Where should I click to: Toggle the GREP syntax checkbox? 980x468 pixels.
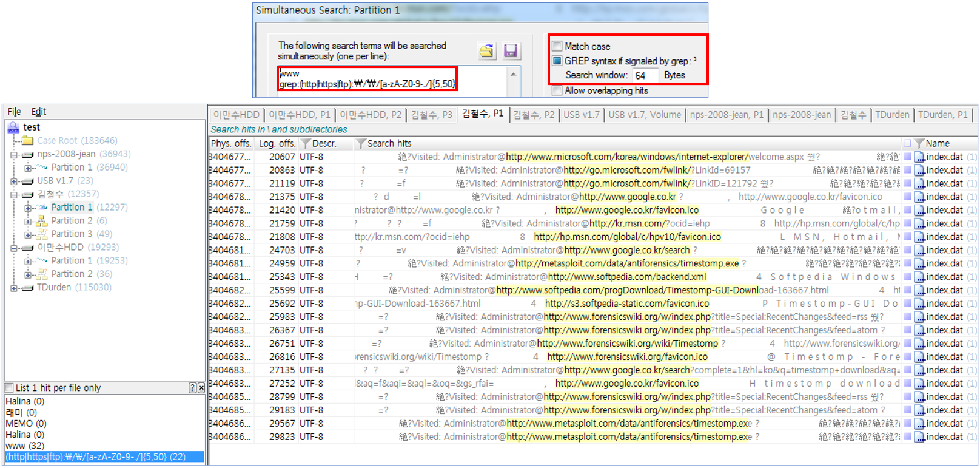pos(557,61)
